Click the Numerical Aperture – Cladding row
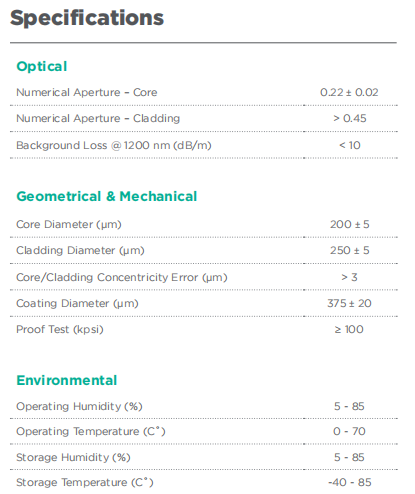Screen dimensions: 415x494 [204, 119]
